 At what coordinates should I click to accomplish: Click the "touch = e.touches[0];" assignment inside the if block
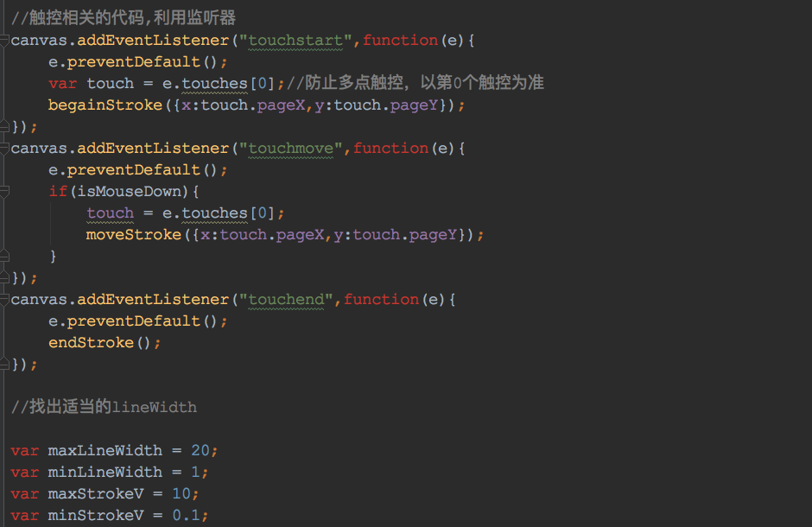coord(186,213)
